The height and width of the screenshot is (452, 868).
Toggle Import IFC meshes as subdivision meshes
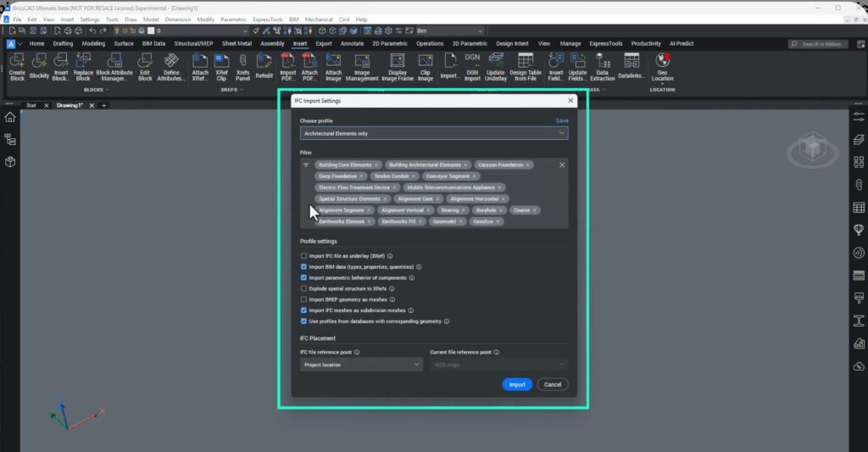pos(303,310)
